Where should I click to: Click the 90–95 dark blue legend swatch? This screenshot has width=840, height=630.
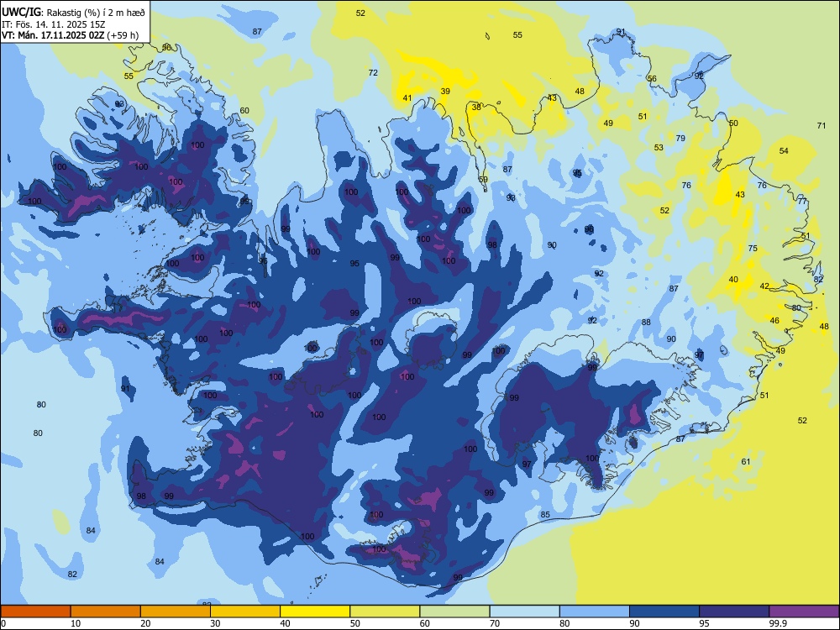pyautogui.click(x=664, y=612)
